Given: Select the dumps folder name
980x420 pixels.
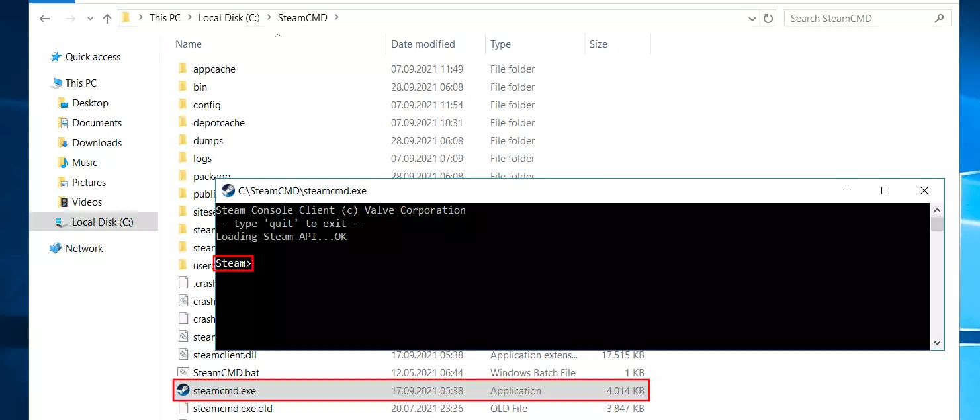Looking at the screenshot, I should pos(208,141).
